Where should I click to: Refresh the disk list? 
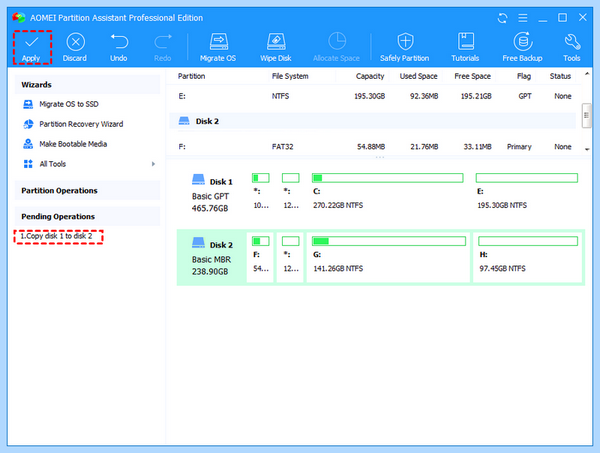tap(502, 18)
